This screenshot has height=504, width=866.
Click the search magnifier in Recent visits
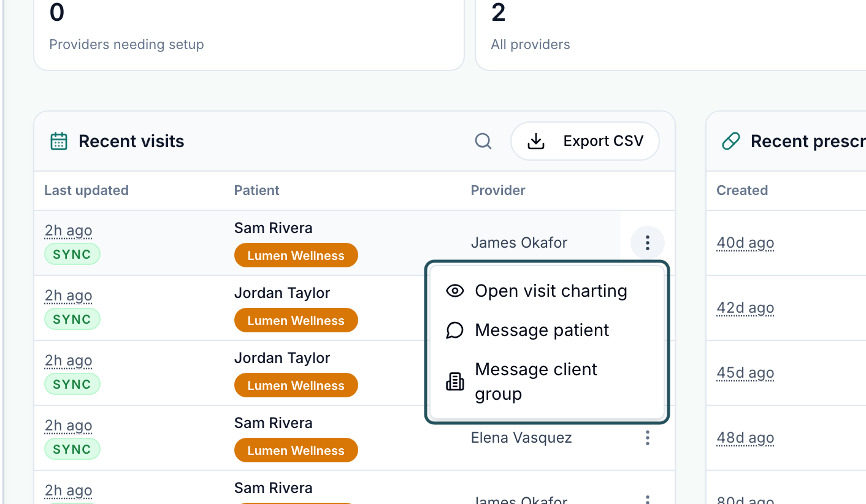coord(483,142)
